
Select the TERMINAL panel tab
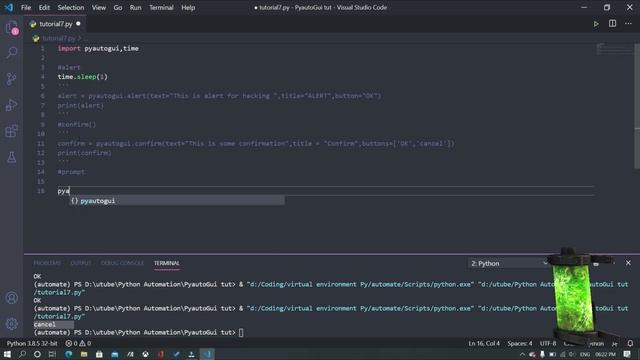(167, 263)
